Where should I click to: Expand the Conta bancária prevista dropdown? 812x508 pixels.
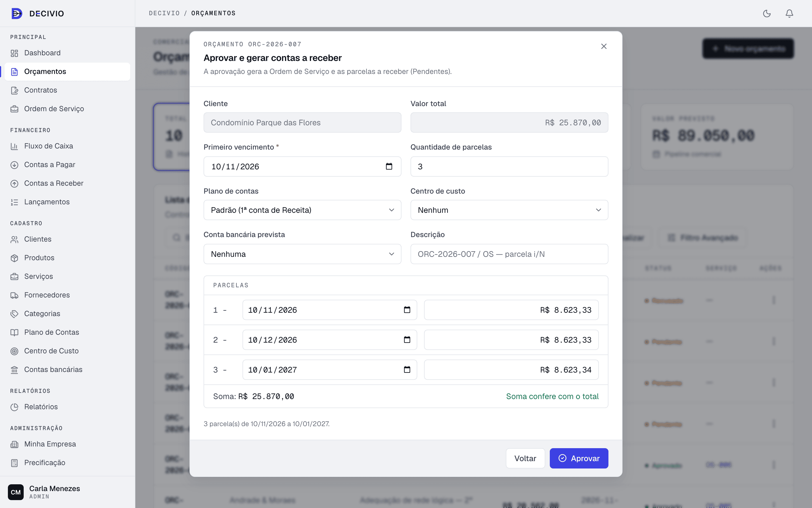(302, 254)
